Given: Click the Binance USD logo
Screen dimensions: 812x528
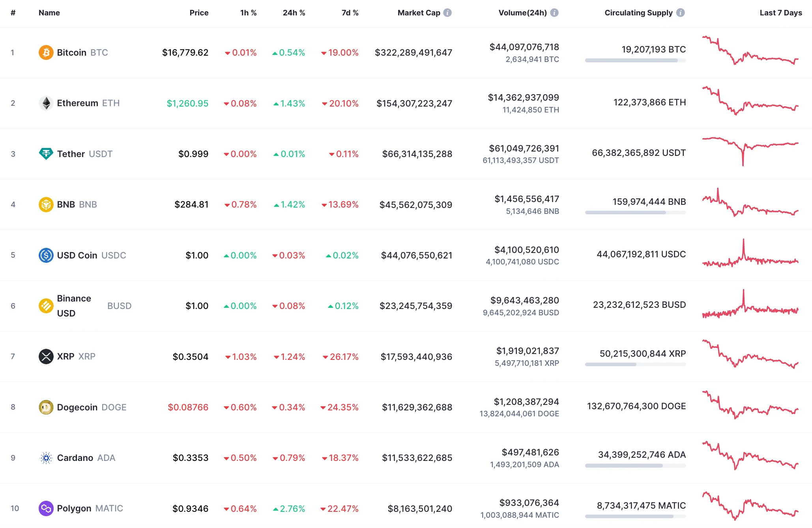Looking at the screenshot, I should coord(46,305).
